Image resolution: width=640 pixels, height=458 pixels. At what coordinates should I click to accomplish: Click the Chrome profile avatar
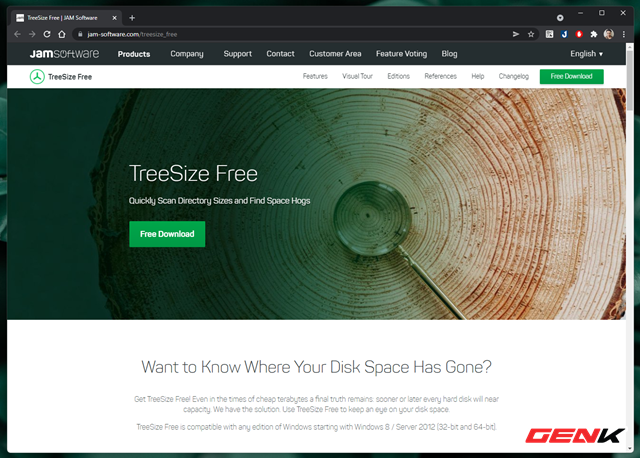click(x=609, y=34)
